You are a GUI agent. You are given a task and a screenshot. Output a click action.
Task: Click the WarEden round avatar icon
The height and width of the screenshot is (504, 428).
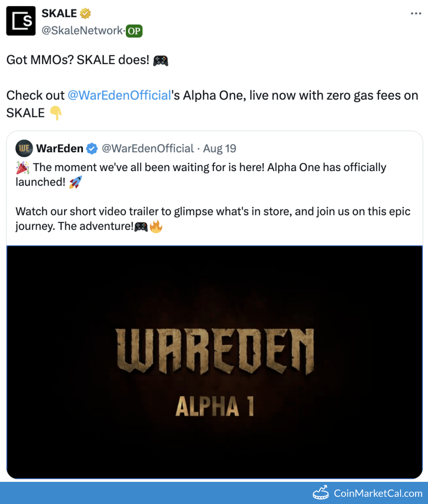(24, 148)
